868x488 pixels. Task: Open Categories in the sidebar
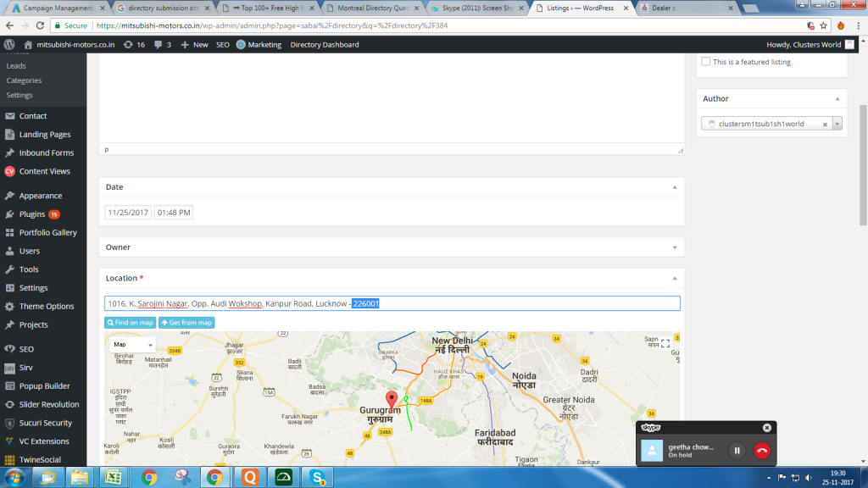(24, 80)
